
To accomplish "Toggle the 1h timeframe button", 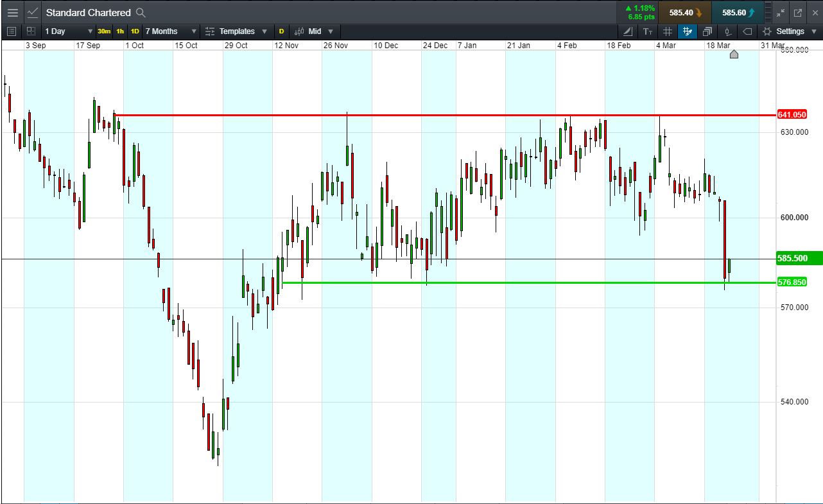I will (x=120, y=31).
